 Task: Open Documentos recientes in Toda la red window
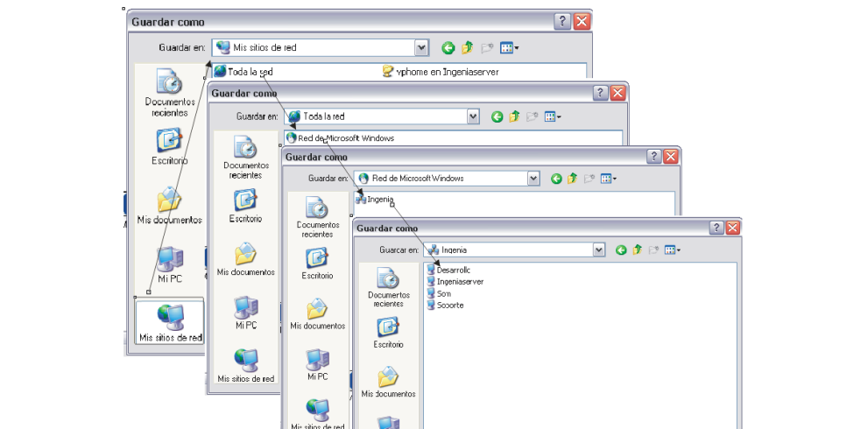pos(245,158)
